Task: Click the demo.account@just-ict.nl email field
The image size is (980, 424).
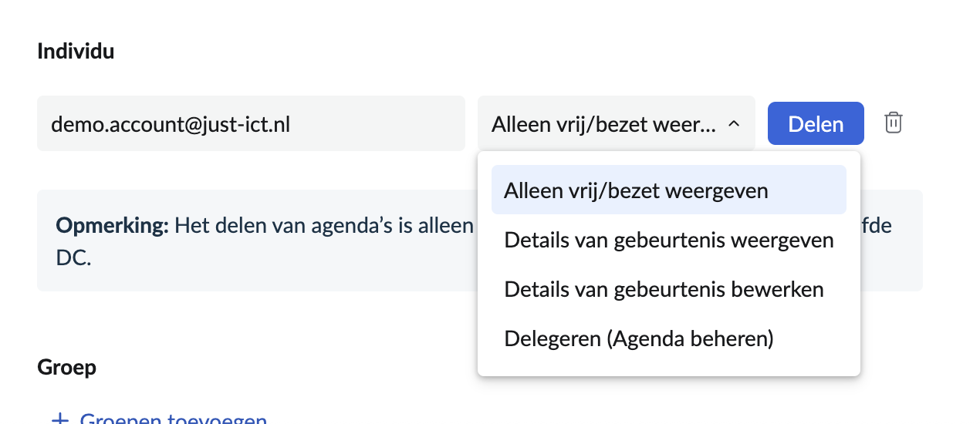Action: [x=251, y=123]
